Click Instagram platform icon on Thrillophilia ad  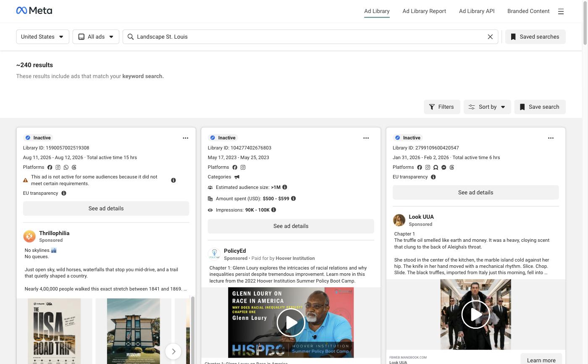pos(58,168)
